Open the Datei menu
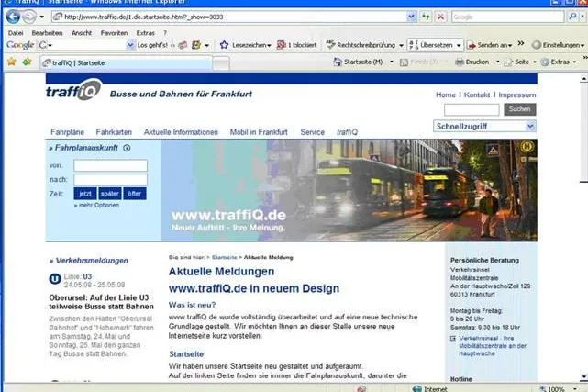 [x=16, y=33]
